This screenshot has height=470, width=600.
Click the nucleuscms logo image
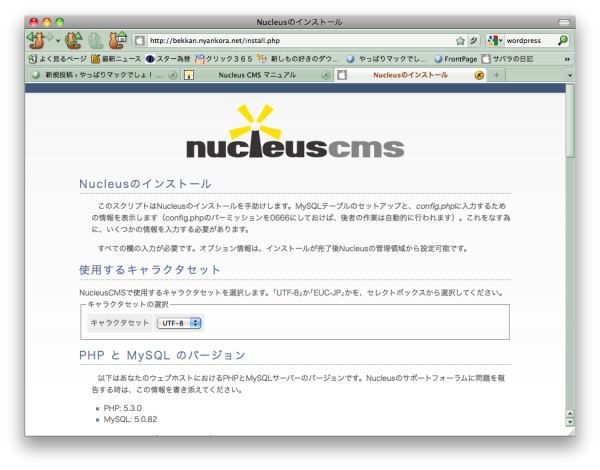(295, 131)
